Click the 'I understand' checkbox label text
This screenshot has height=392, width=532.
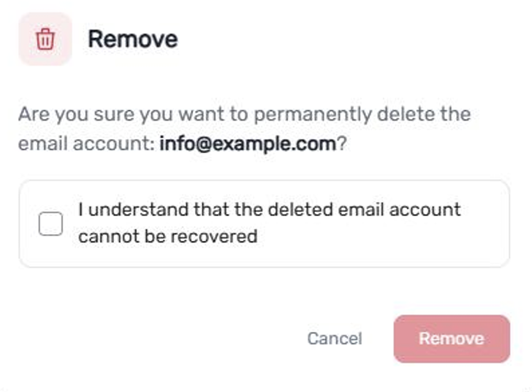pyautogui.click(x=270, y=223)
